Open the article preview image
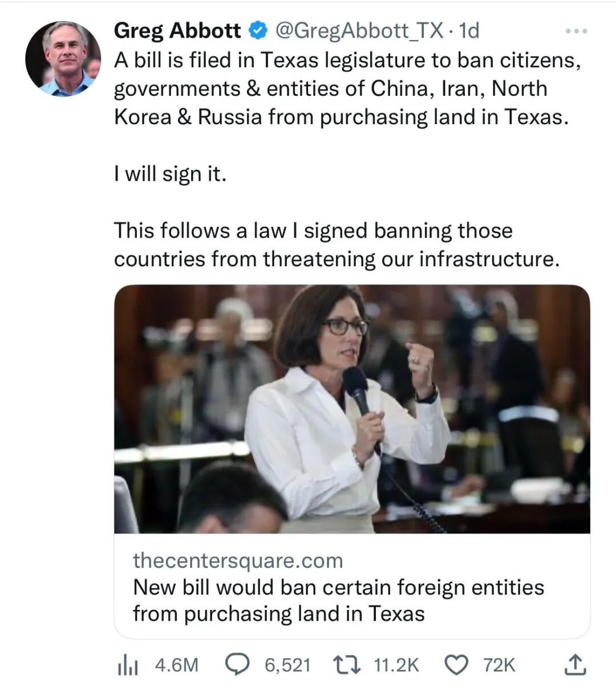Screen dimensions: 616x692 352,409
